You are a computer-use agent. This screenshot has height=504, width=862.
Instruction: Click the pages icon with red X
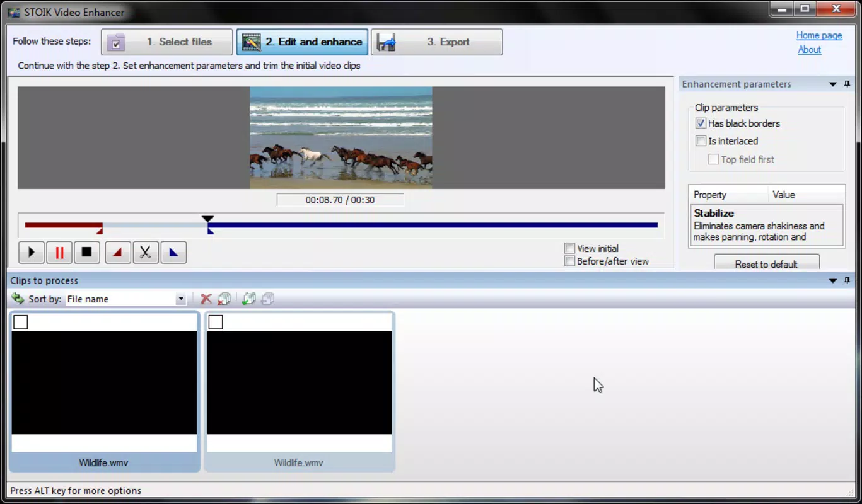224,299
